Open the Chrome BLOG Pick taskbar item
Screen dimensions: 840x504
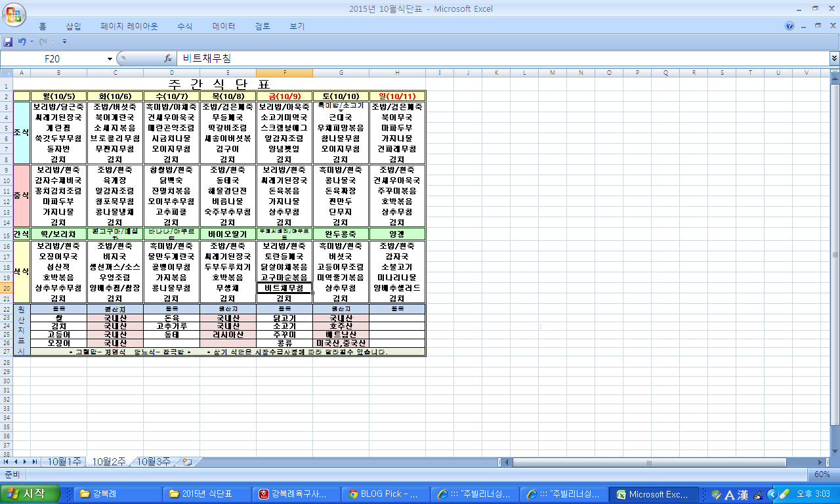[x=383, y=494]
